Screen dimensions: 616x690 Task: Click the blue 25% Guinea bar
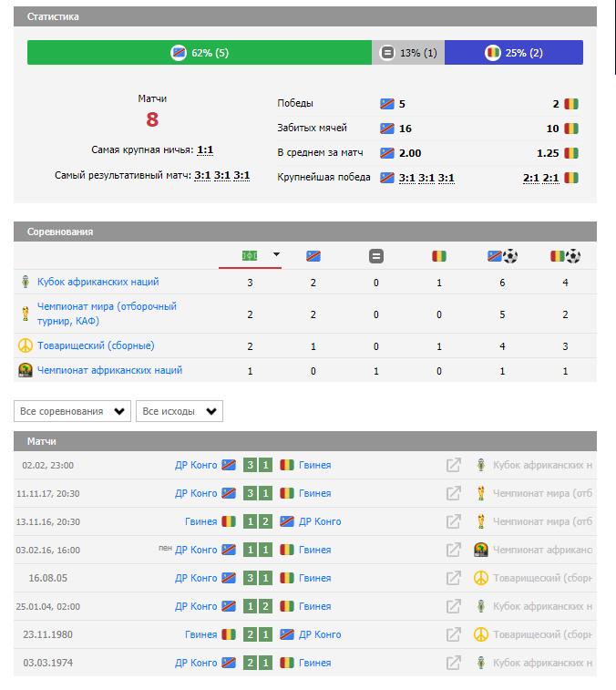click(x=514, y=53)
